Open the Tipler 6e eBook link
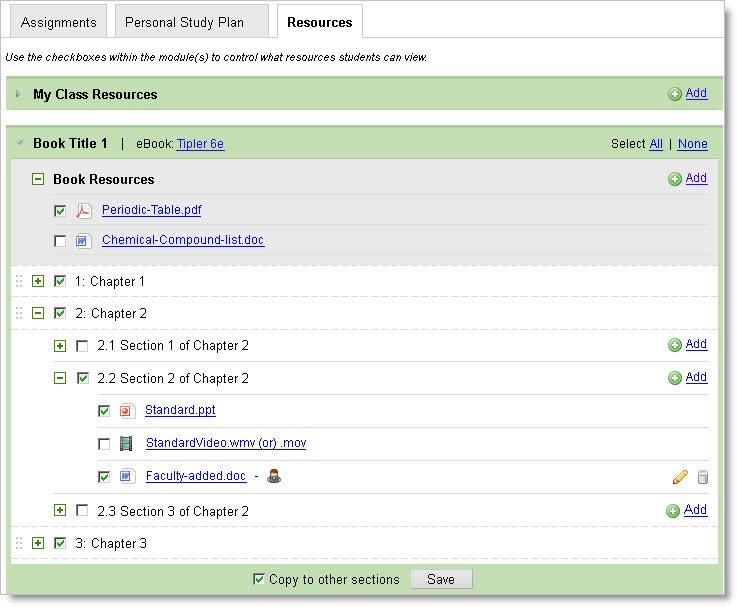This screenshot has height=607, width=737. click(x=200, y=144)
